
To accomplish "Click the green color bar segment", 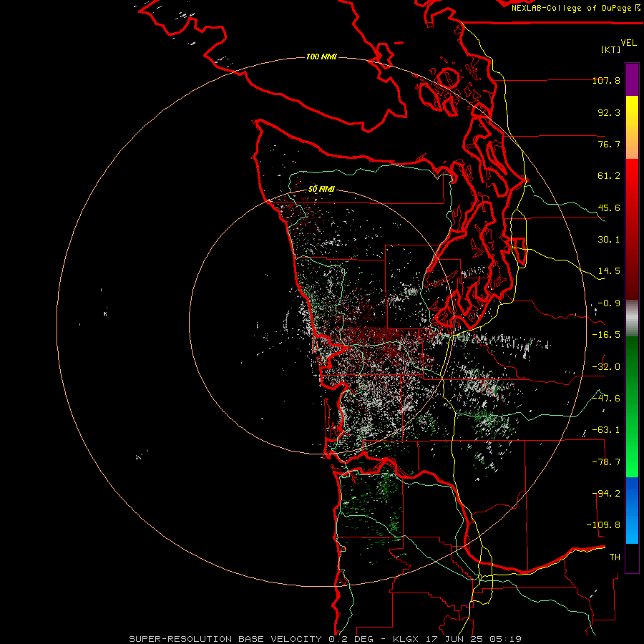I will click(632, 407).
